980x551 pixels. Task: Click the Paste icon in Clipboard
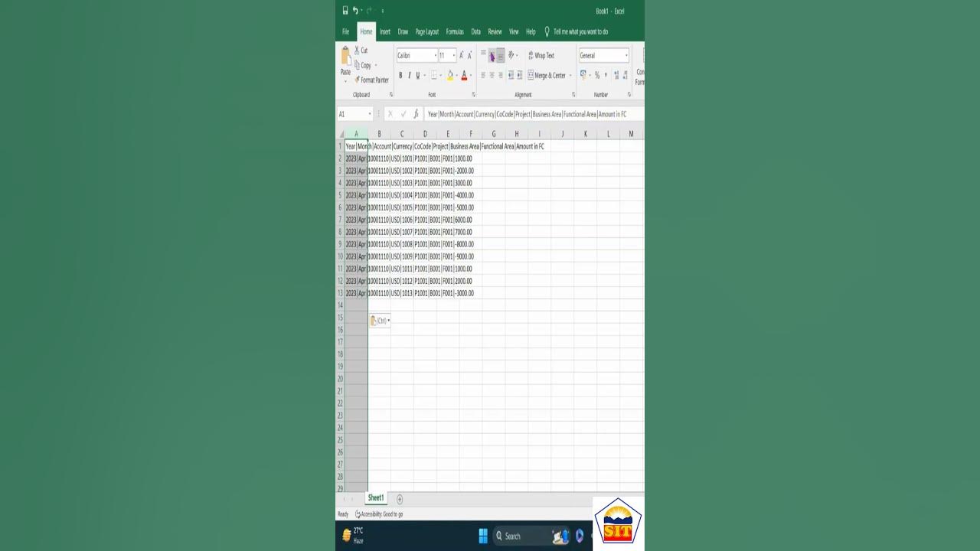coord(345,57)
